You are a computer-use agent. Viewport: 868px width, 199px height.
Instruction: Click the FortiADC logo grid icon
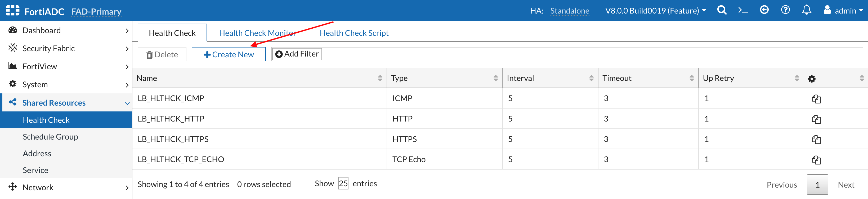tap(13, 10)
